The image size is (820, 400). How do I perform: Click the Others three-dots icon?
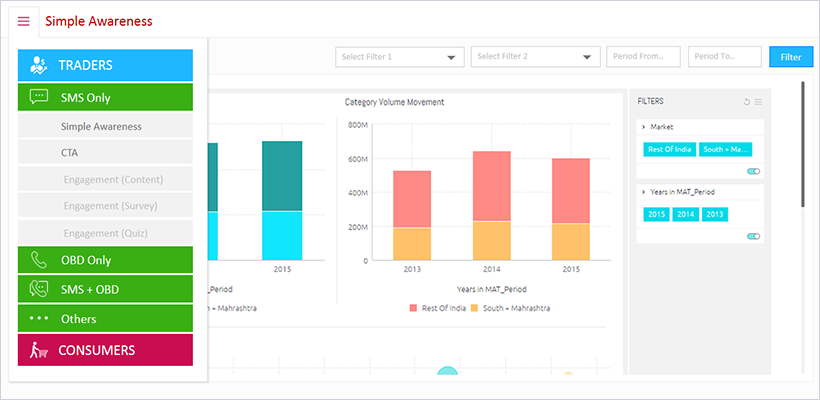[x=39, y=318]
